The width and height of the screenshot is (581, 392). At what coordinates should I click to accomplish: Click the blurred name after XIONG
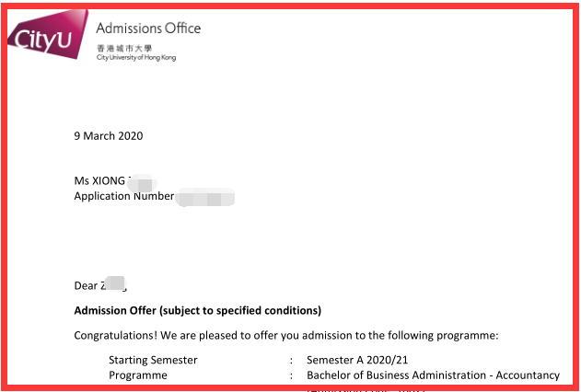(x=142, y=180)
